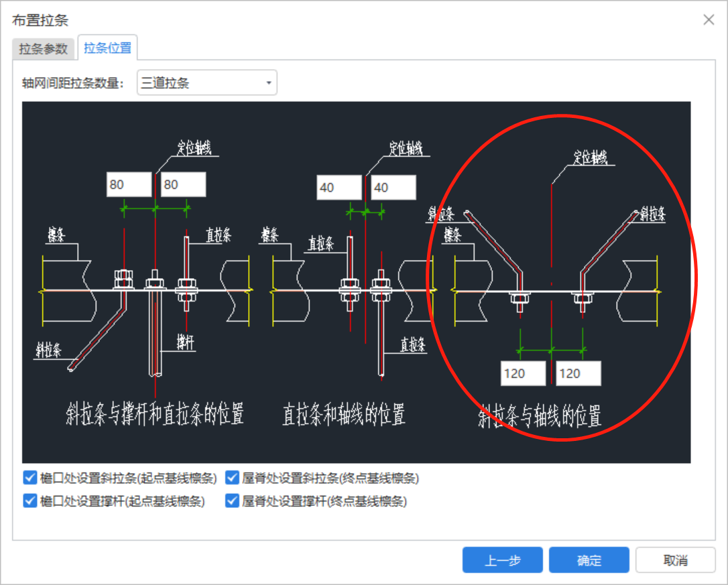Cancel the dialog with 取消

pyautogui.click(x=675, y=560)
